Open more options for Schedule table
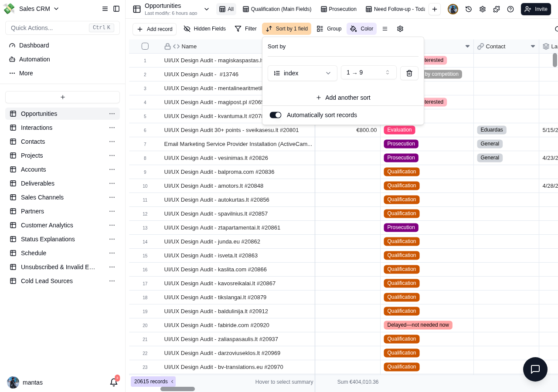Viewport: 558px width, 392px height. [x=112, y=253]
